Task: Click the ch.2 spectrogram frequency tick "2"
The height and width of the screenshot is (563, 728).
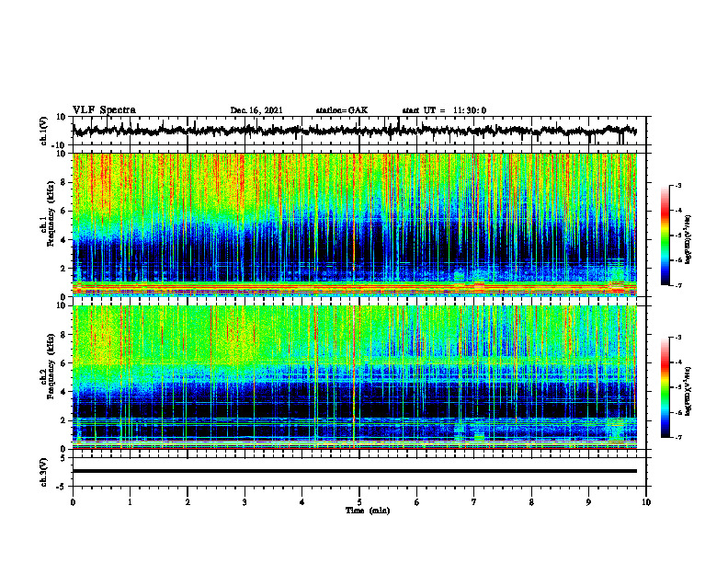Action: pyautogui.click(x=63, y=420)
